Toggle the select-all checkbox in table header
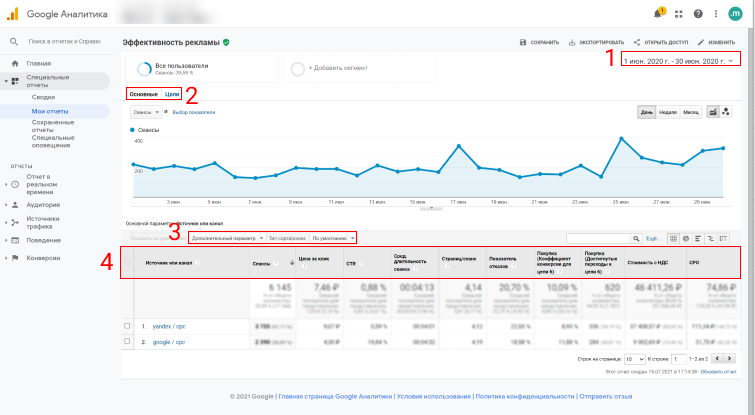 [x=127, y=263]
